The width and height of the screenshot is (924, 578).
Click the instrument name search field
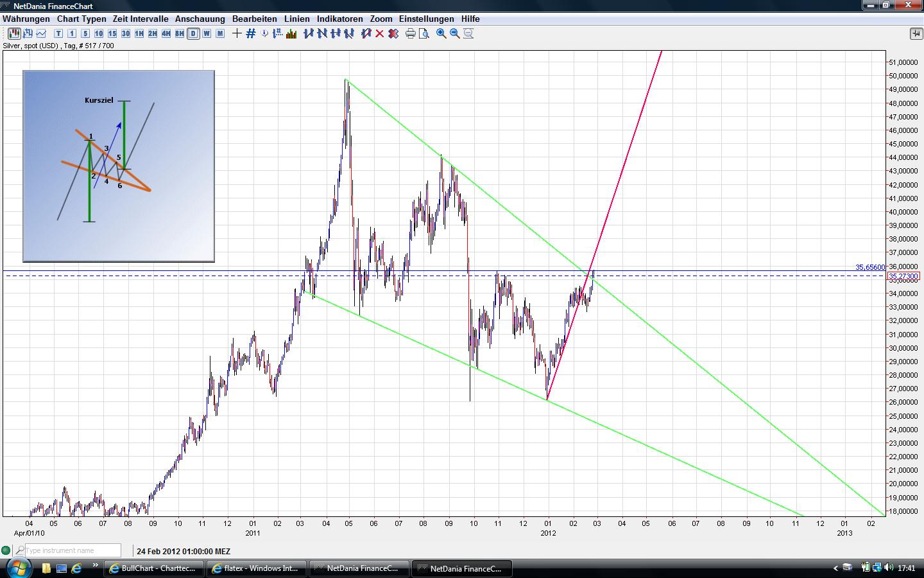click(x=73, y=550)
